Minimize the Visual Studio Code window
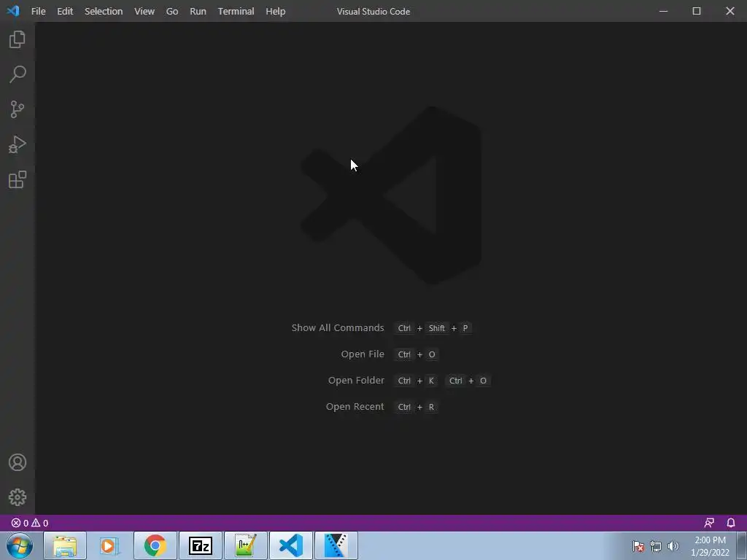This screenshot has width=747, height=560. (663, 10)
